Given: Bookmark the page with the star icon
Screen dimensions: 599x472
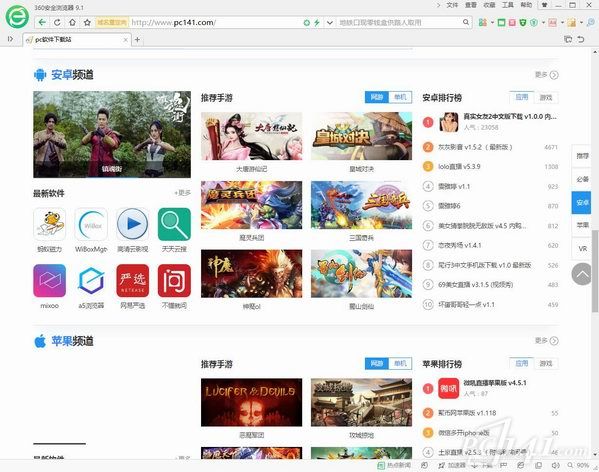Looking at the screenshot, I should click(x=87, y=23).
